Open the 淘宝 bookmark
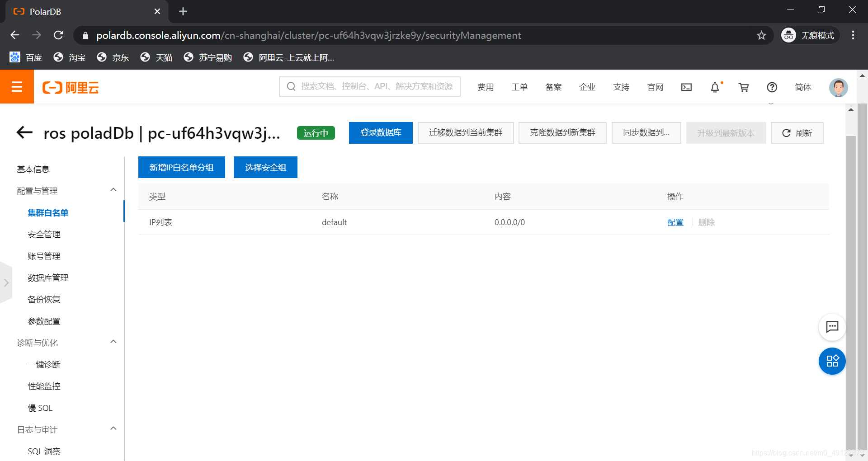The image size is (868, 461). pos(69,57)
